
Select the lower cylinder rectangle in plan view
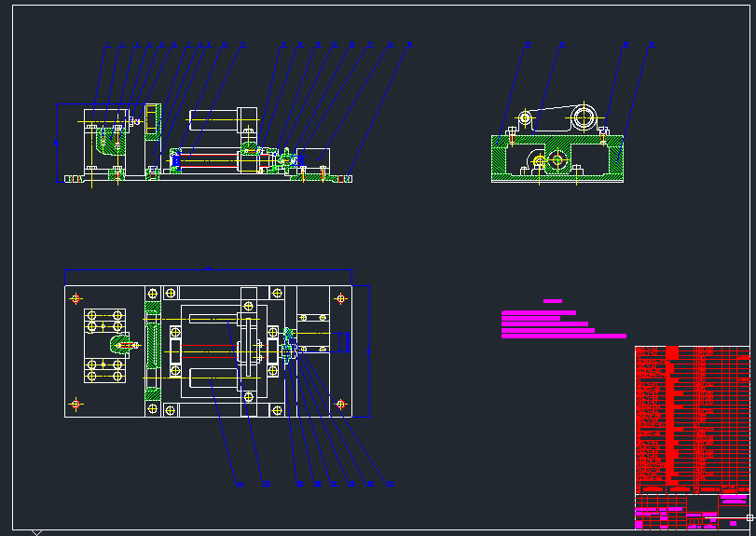tap(213, 378)
